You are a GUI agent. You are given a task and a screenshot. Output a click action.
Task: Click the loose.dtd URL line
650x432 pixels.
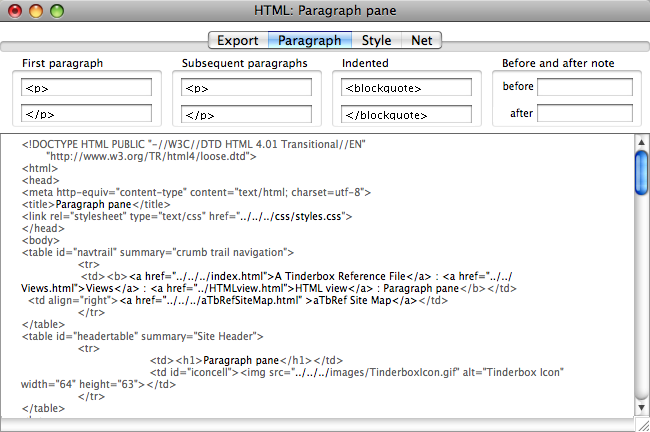click(x=151, y=156)
